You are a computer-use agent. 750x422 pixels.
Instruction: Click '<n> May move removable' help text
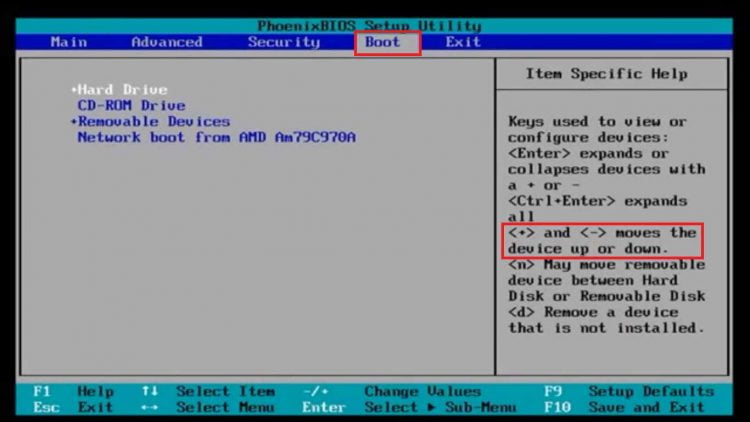tap(607, 265)
